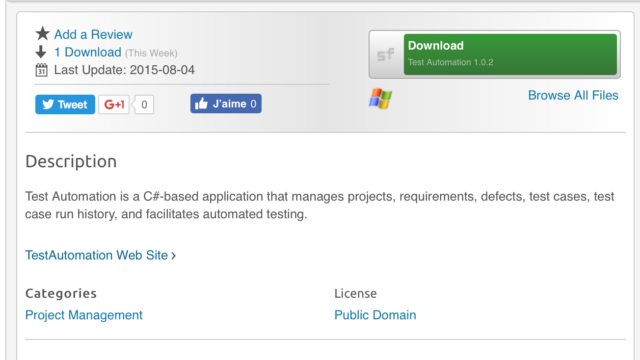Click the License heading
The height and width of the screenshot is (360, 640).
click(x=356, y=293)
